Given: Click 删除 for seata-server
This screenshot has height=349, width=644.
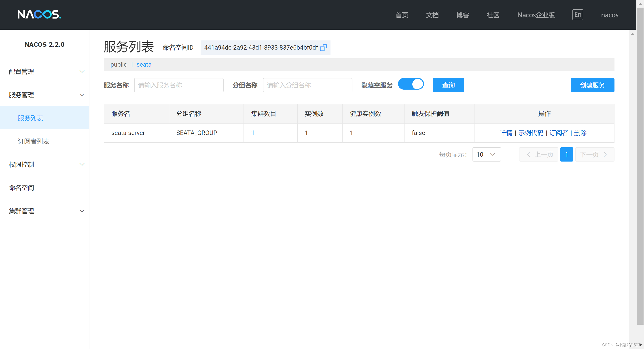Looking at the screenshot, I should point(580,133).
